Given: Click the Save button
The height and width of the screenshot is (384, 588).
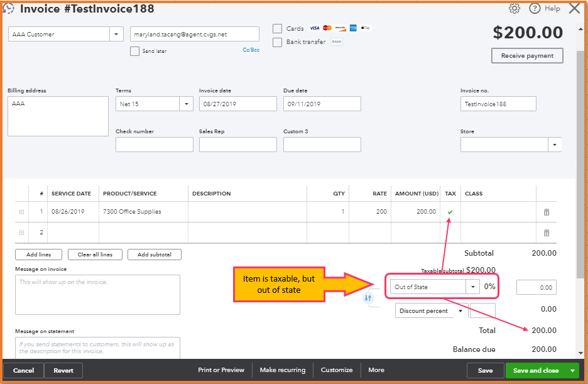Looking at the screenshot, I should point(485,371).
